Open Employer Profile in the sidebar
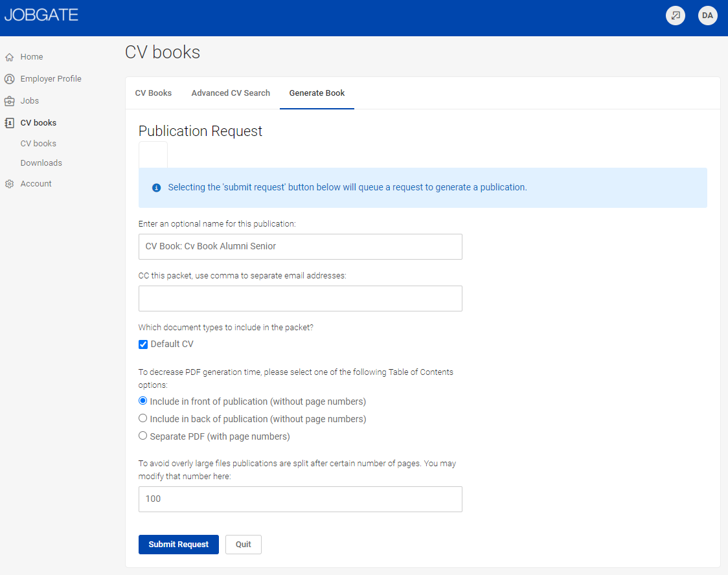Viewport: 728px width, 575px height. 51,79
